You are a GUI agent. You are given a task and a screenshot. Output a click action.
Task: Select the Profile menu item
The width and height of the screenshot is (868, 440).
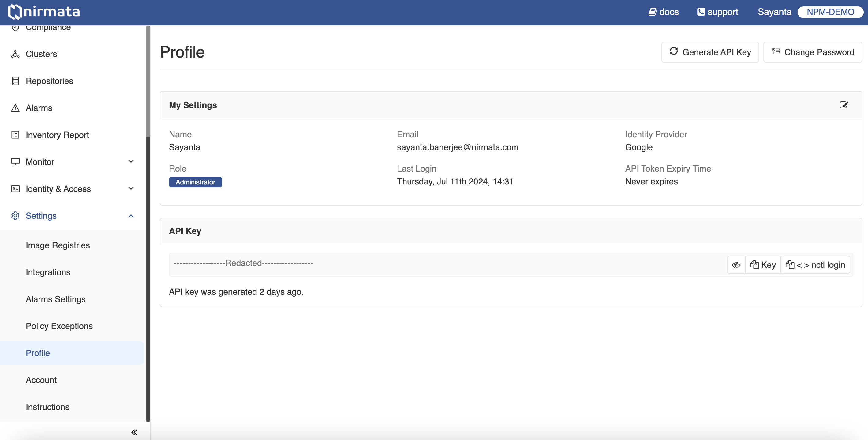pyautogui.click(x=72, y=353)
